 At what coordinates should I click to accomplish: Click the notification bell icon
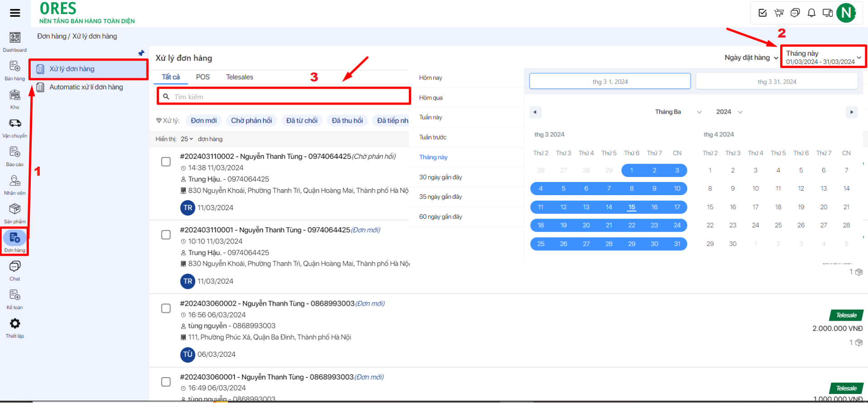[x=811, y=13]
